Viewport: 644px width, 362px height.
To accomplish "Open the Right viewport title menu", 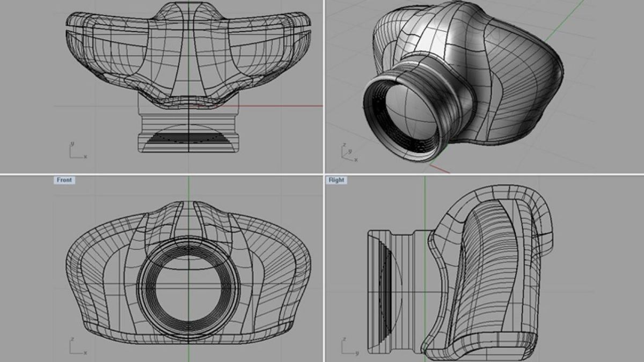I will pos(336,180).
